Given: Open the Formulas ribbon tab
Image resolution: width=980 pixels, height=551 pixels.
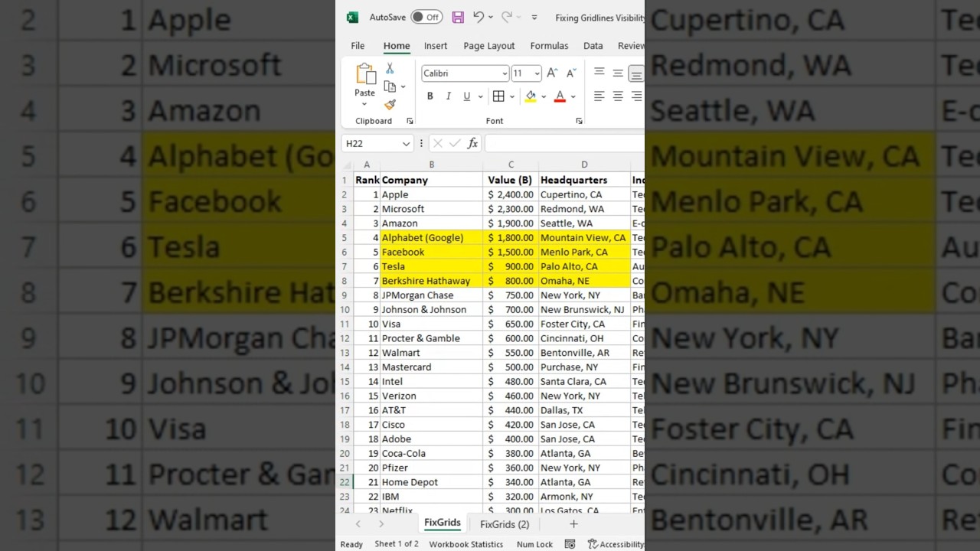Looking at the screenshot, I should pyautogui.click(x=549, y=46).
